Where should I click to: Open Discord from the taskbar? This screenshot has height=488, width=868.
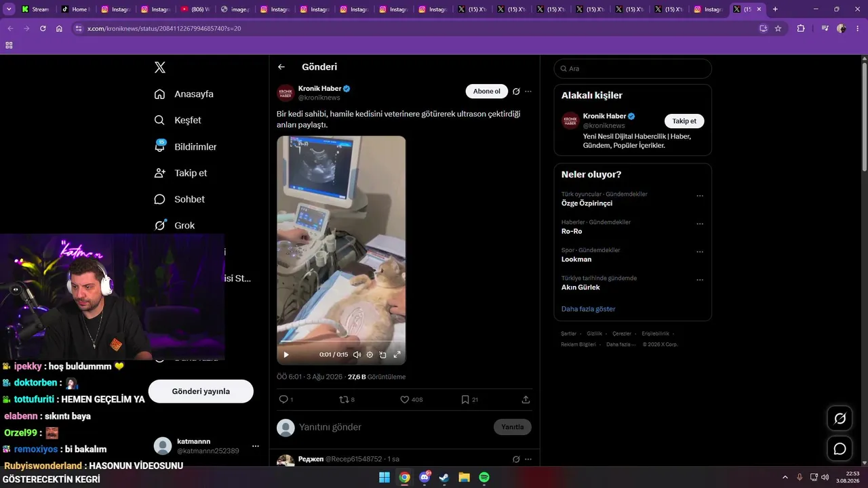pos(425,477)
